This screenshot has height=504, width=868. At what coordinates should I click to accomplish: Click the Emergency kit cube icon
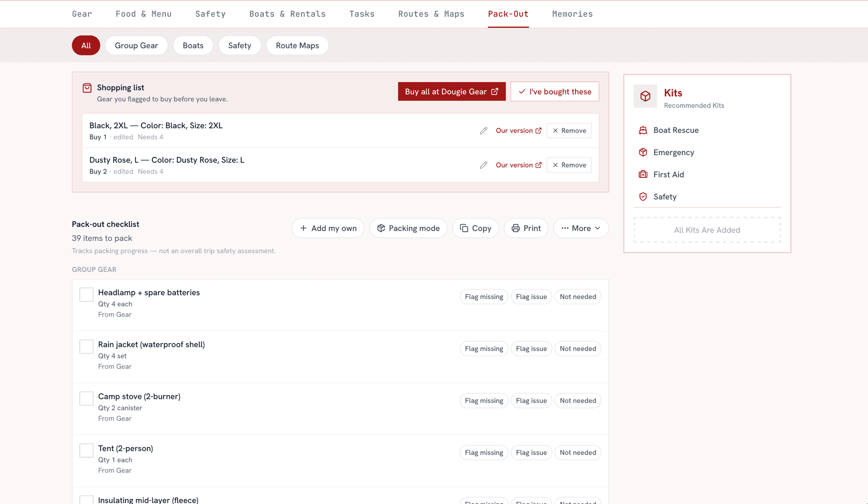(x=643, y=152)
